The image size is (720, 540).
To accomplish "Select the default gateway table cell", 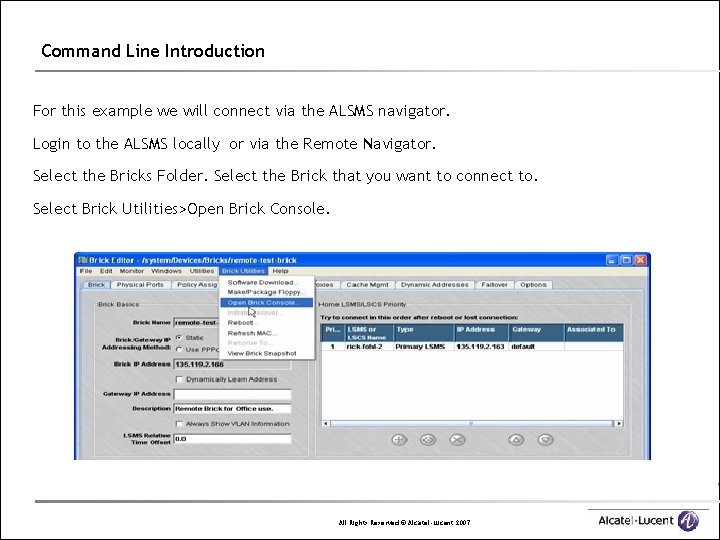I will [536, 347].
